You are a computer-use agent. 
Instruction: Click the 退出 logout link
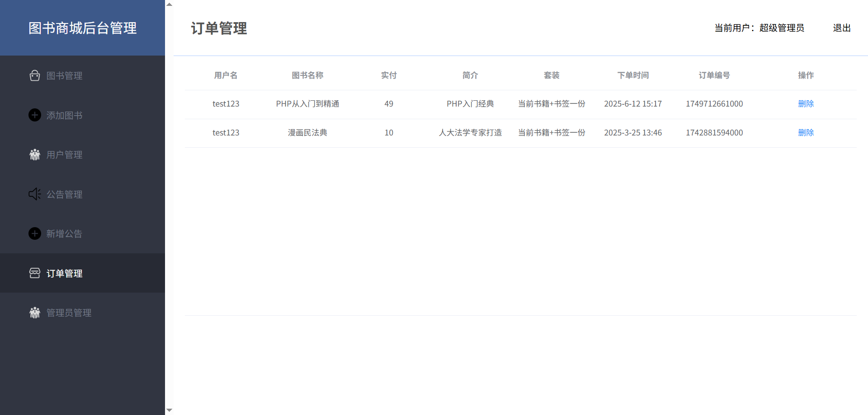tap(842, 28)
